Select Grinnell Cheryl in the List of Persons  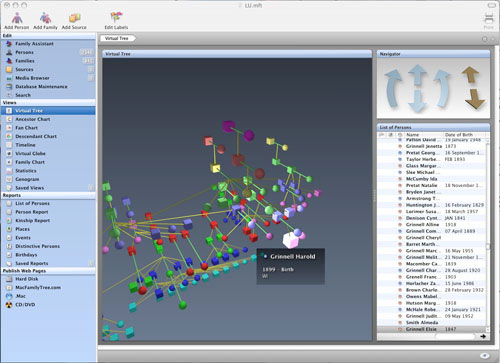(x=423, y=238)
